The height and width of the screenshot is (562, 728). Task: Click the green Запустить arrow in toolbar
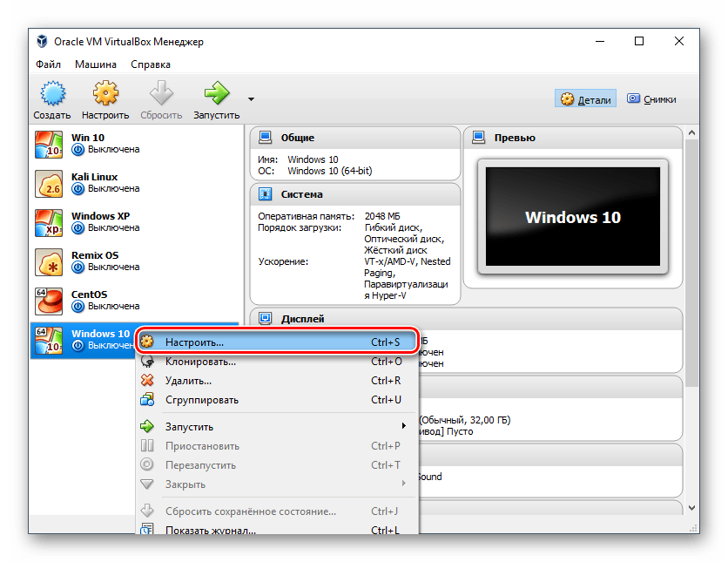tap(217, 93)
